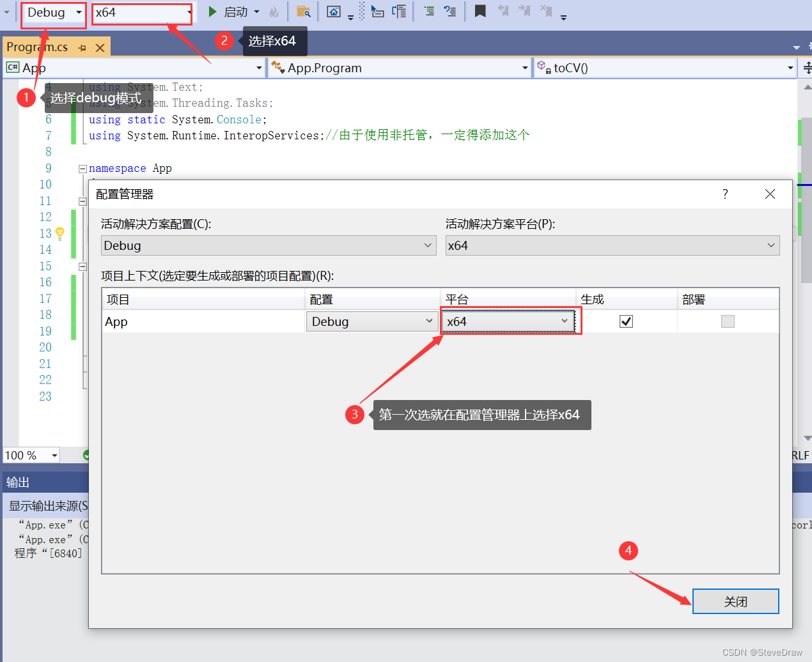Uncheck the 生成 checkbox for App project
This screenshot has height=662, width=812.
[625, 321]
